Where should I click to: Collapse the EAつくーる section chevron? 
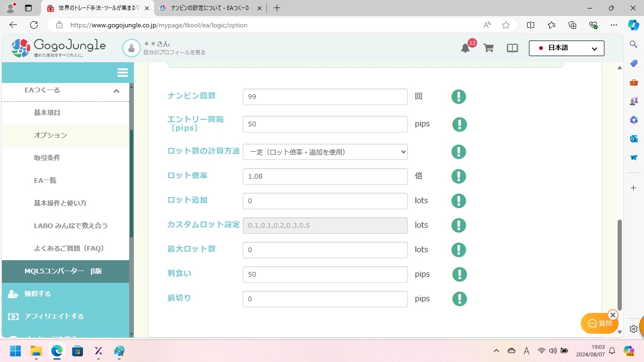[x=116, y=91]
